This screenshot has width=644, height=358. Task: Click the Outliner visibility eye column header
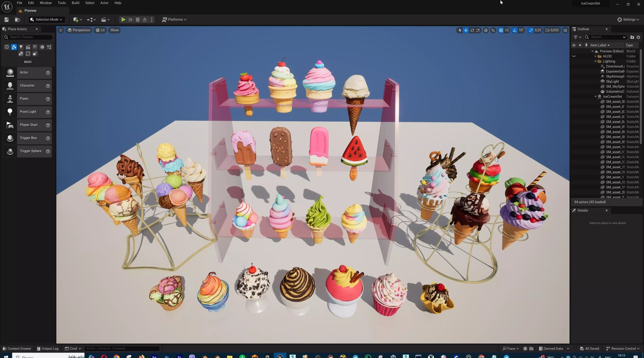574,45
